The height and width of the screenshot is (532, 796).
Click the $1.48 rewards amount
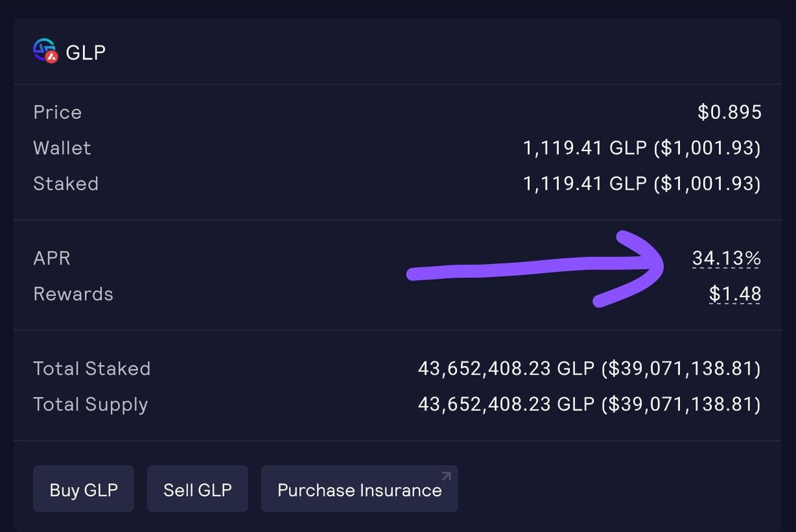click(735, 294)
